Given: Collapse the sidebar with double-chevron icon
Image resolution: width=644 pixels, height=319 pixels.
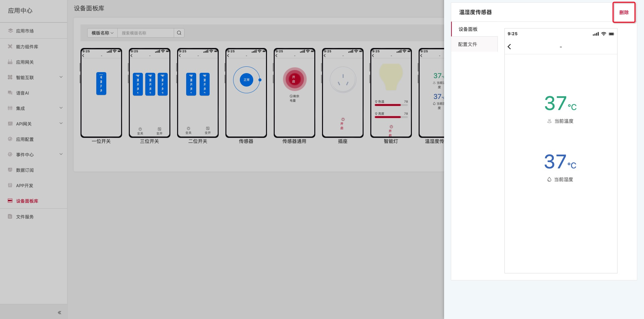Looking at the screenshot, I should (59, 313).
